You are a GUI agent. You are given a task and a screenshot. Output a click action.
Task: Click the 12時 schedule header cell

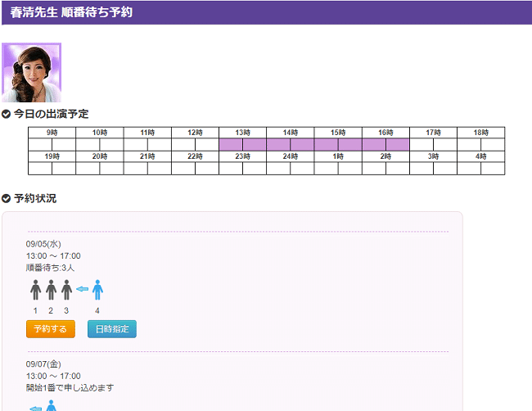(195, 133)
